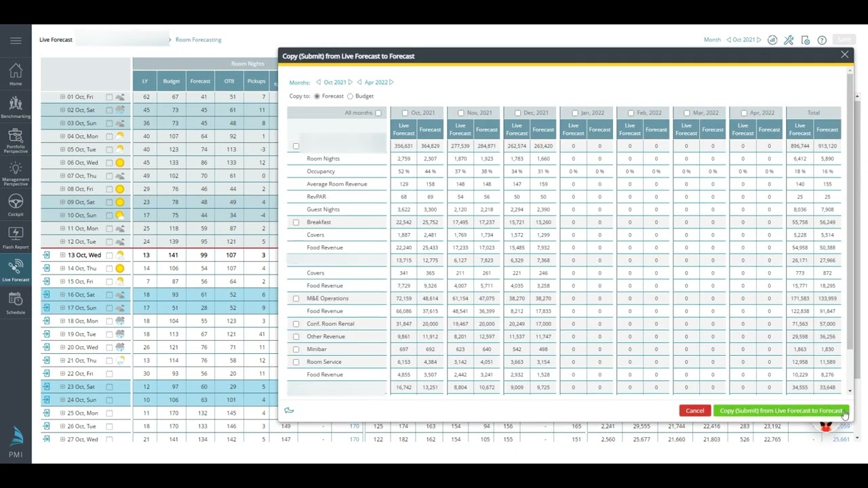Screen dimensions: 868x488
Task: Expand the 21 Oct, Thu row
Action: click(x=62, y=361)
